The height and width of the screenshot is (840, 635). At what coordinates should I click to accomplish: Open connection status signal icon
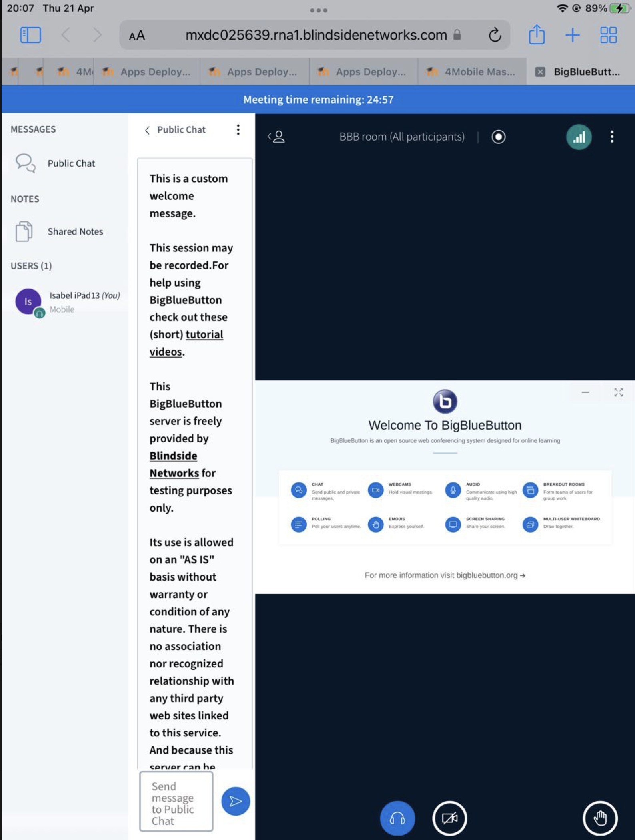[579, 137]
